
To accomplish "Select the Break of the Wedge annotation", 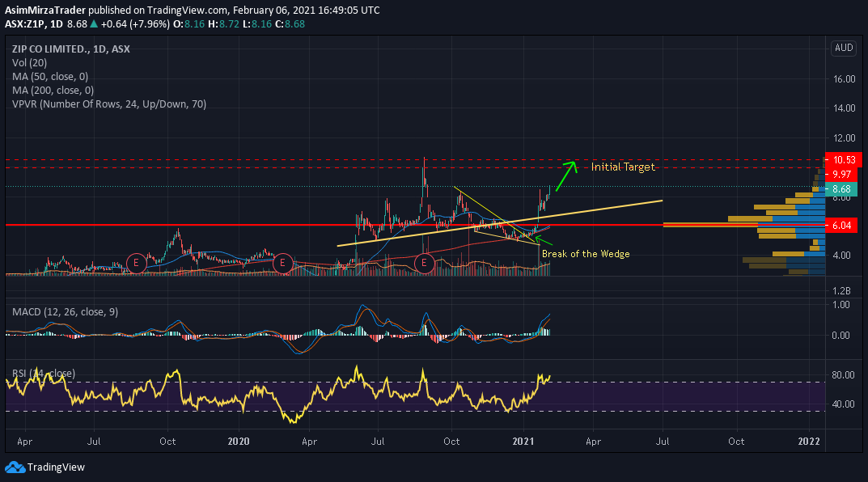I will pos(586,254).
